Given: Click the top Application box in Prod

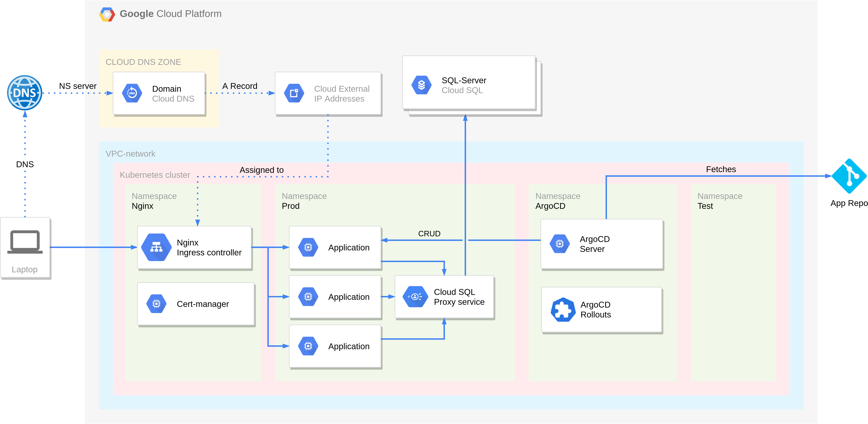Looking at the screenshot, I should coord(335,247).
